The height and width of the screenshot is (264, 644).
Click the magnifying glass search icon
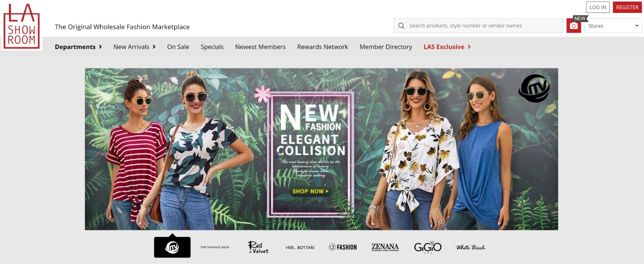click(401, 26)
